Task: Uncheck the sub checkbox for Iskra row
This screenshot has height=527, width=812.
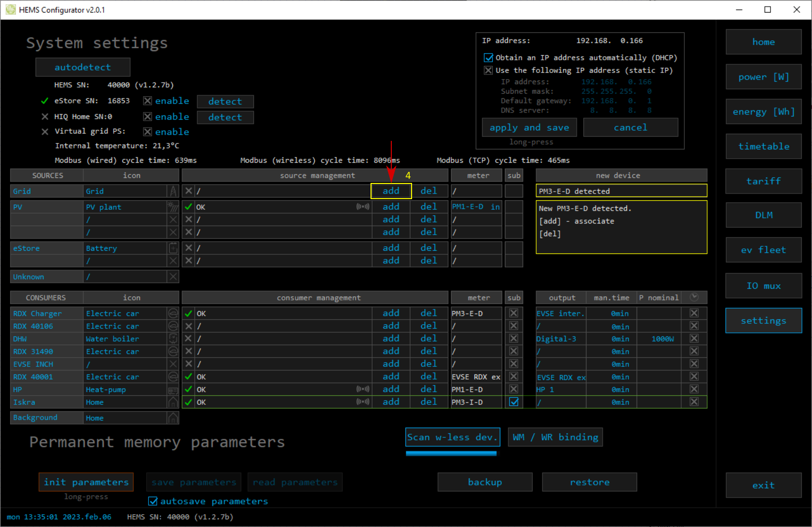Action: point(514,402)
